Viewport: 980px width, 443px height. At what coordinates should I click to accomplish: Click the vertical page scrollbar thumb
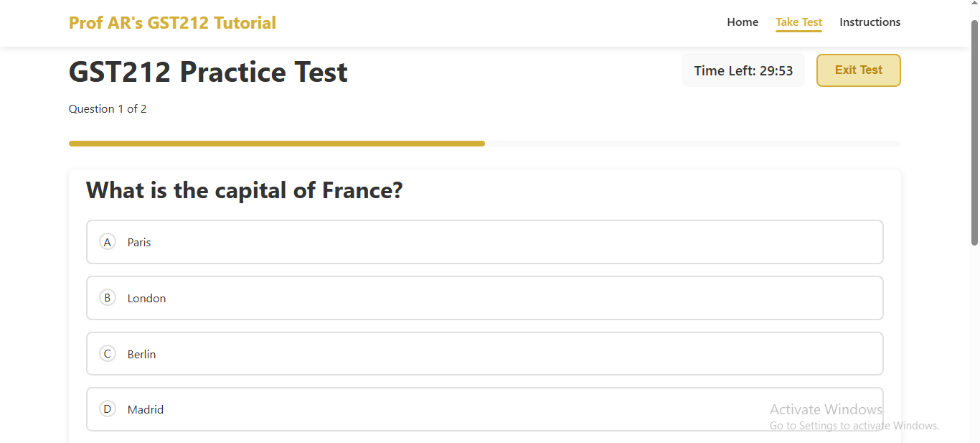[974, 133]
